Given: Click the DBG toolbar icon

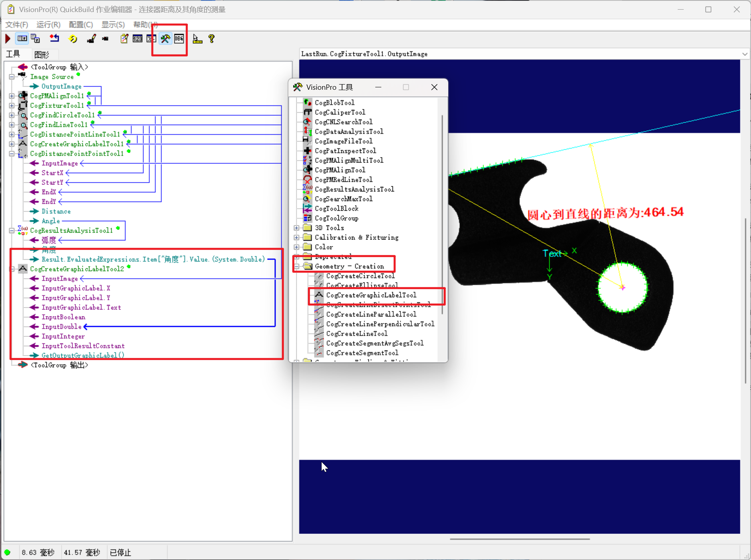Looking at the screenshot, I should (x=179, y=38).
